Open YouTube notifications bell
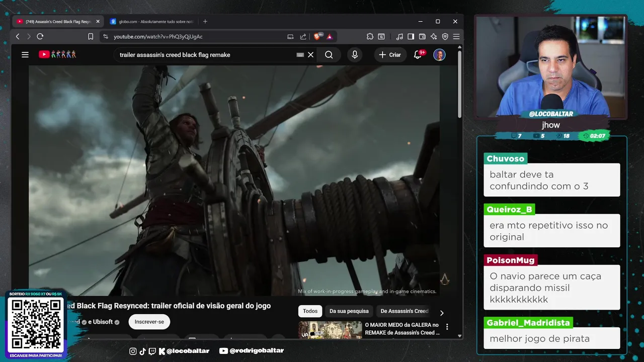Screen dimensions: 644x362 tap(418, 55)
